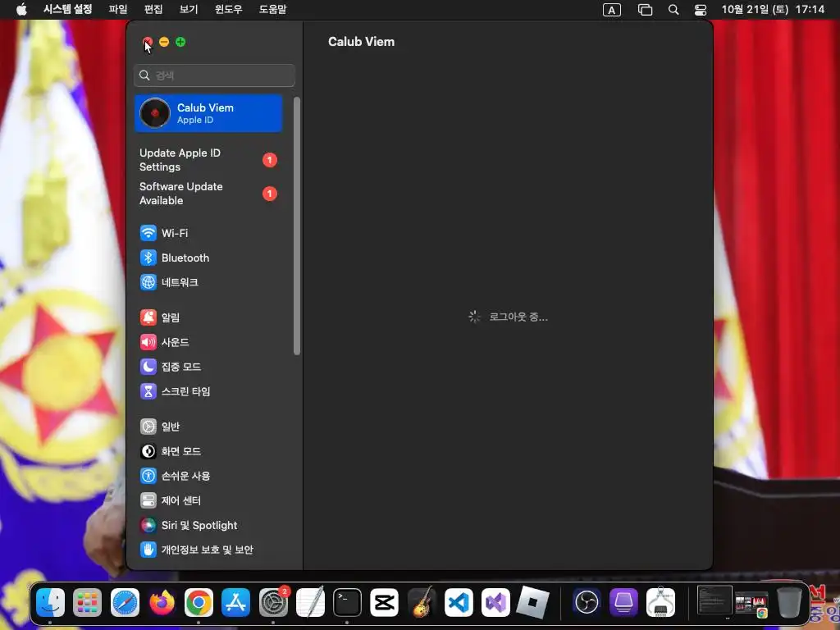The height and width of the screenshot is (630, 840).
Task: Open Trash from the Dock
Action: tap(789, 602)
